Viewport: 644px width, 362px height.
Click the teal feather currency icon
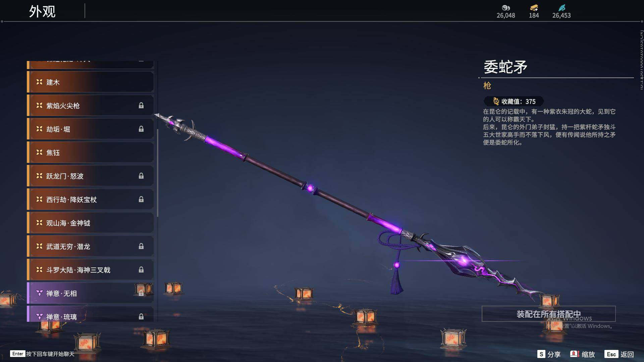(x=562, y=8)
